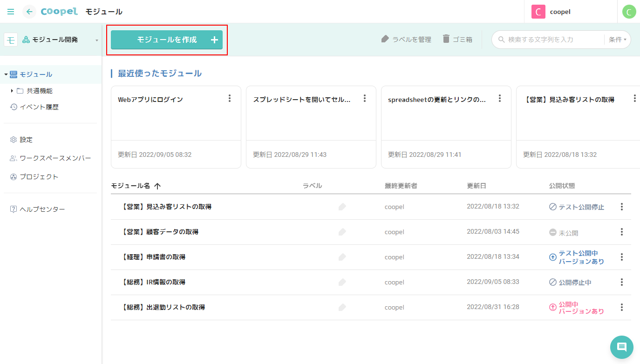Click the Coopel logo
The width and height of the screenshot is (640, 364).
pos(59,12)
